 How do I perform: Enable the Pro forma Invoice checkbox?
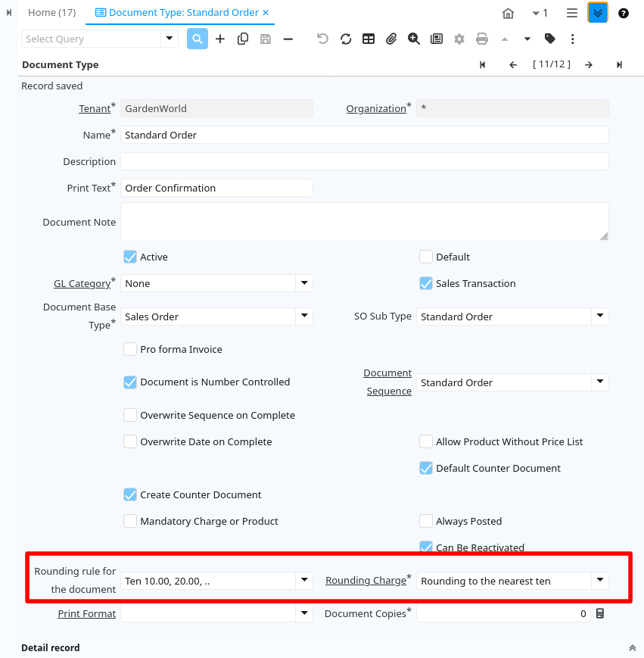[130, 349]
